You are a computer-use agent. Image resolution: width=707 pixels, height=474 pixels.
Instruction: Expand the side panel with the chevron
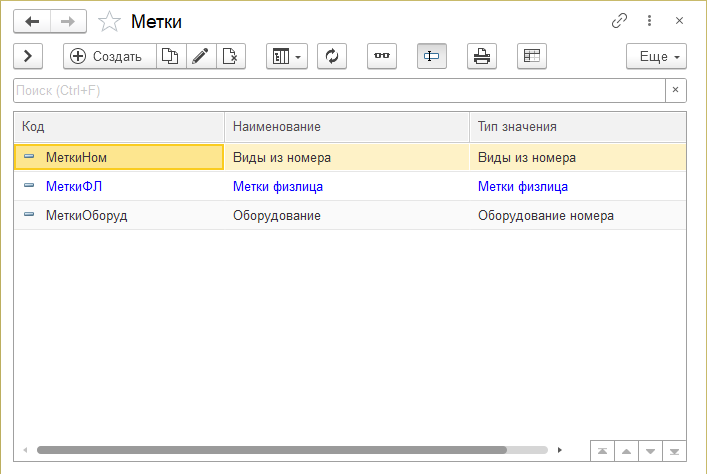tap(29, 56)
